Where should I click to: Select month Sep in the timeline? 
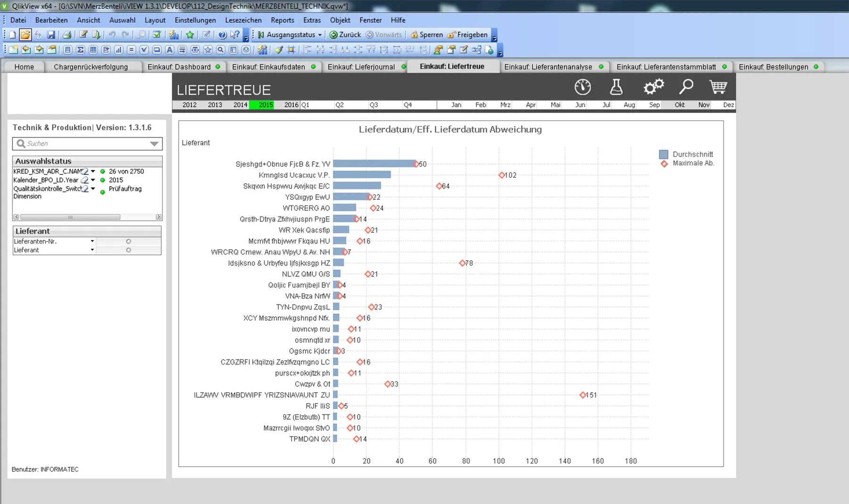point(654,105)
